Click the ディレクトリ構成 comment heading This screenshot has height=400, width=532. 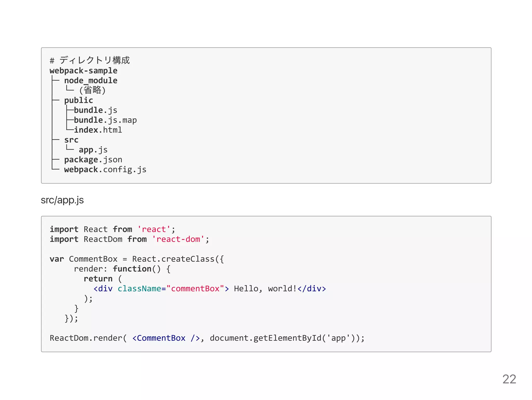point(95,60)
